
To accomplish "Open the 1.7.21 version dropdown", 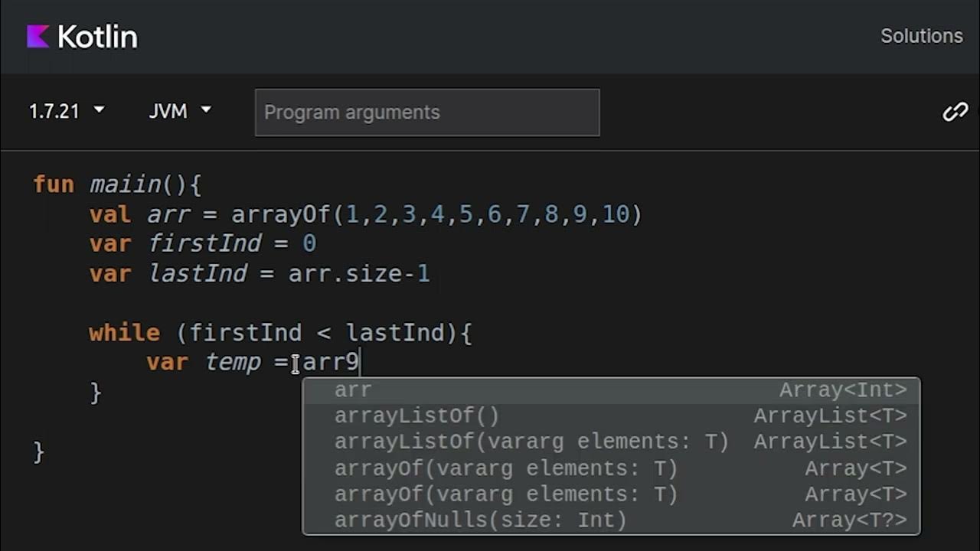I will pyautogui.click(x=66, y=112).
